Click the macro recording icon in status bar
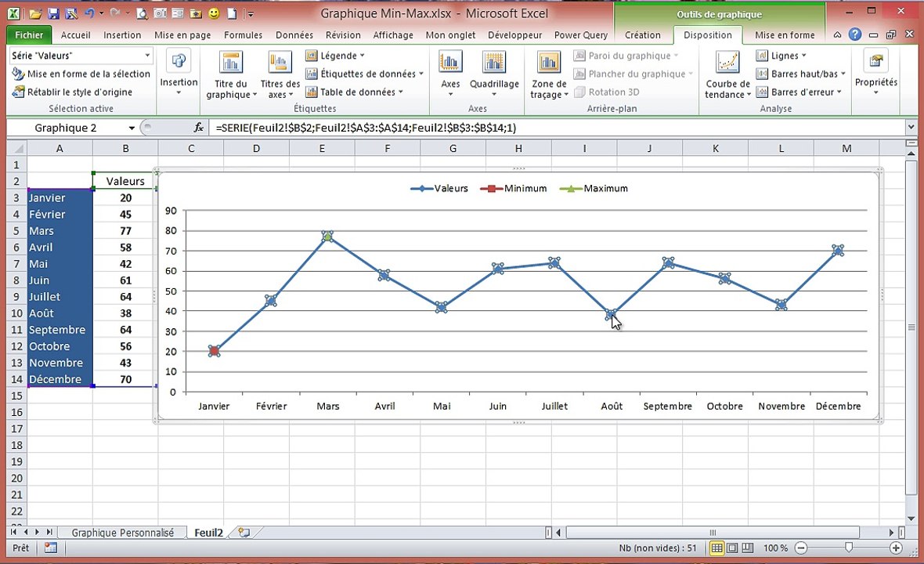Viewport: 924px width, 564px height. (51, 548)
